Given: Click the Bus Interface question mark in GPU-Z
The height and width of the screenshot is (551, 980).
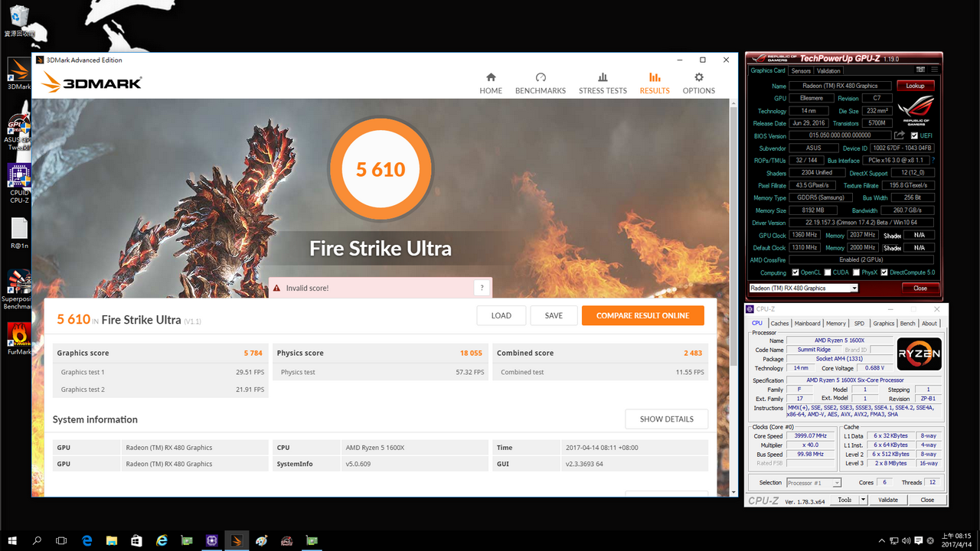Looking at the screenshot, I should [x=933, y=161].
